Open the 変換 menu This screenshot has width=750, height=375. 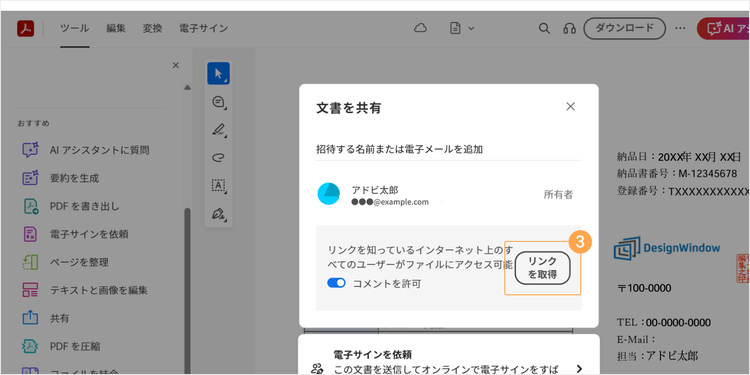coord(152,28)
